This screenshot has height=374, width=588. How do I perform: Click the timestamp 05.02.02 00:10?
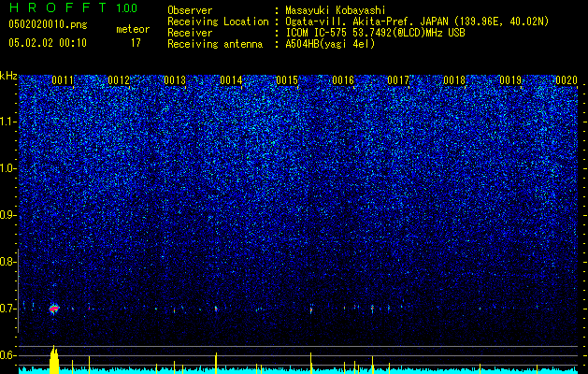(x=48, y=43)
